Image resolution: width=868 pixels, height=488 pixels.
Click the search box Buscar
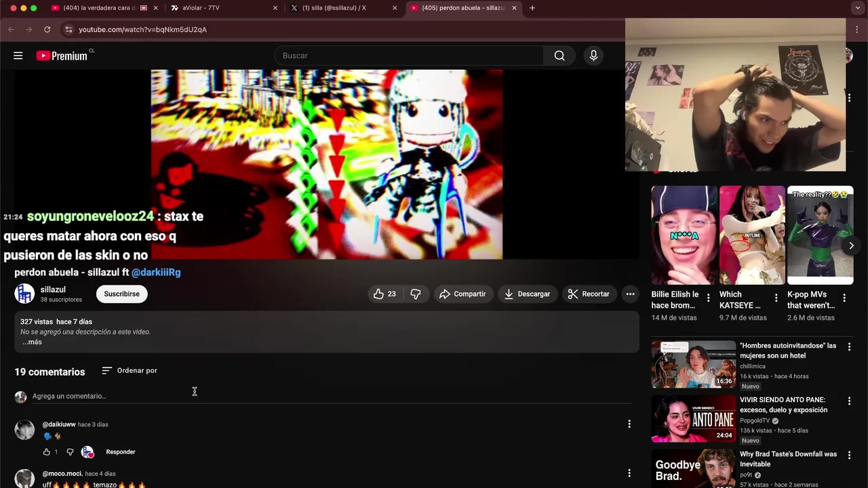pyautogui.click(x=409, y=56)
